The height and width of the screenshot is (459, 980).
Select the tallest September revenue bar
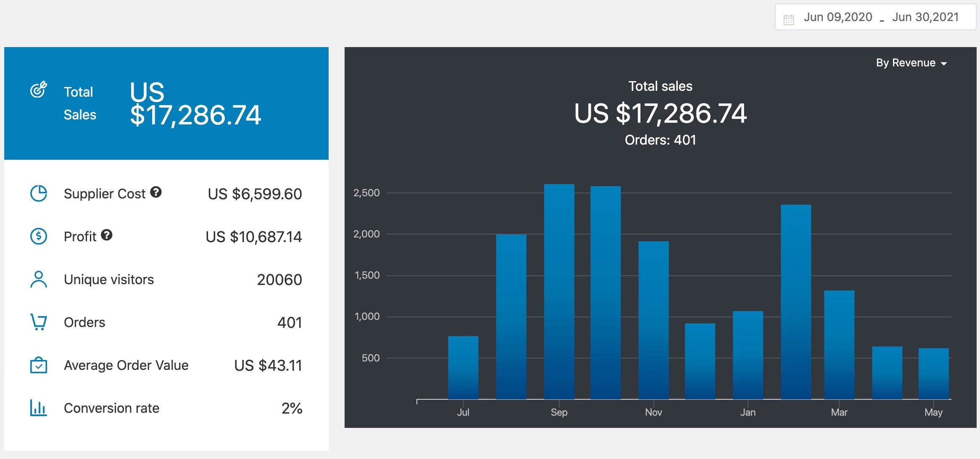click(559, 292)
